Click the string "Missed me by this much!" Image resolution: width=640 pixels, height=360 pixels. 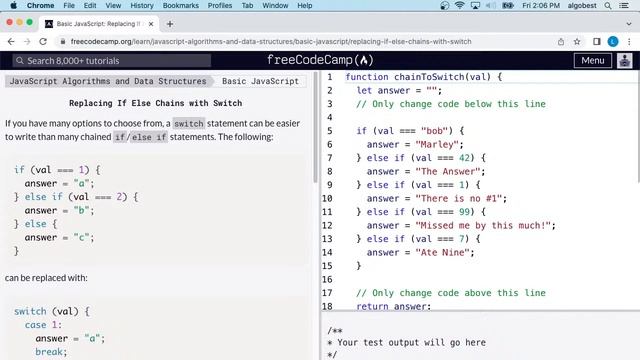[x=483, y=225]
